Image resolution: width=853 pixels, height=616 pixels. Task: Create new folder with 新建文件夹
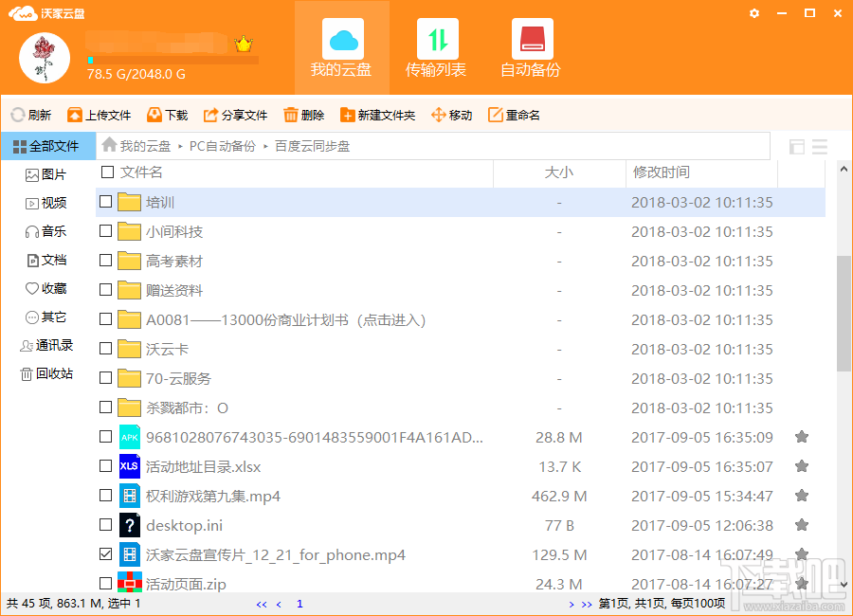(x=377, y=115)
